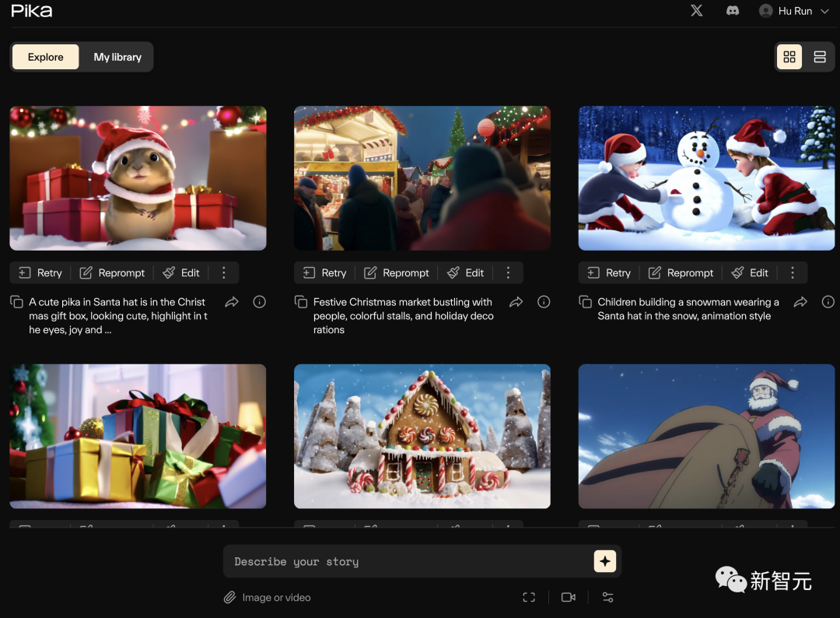Image resolution: width=840 pixels, height=618 pixels.
Task: Click the sparkle generate button
Action: point(604,561)
